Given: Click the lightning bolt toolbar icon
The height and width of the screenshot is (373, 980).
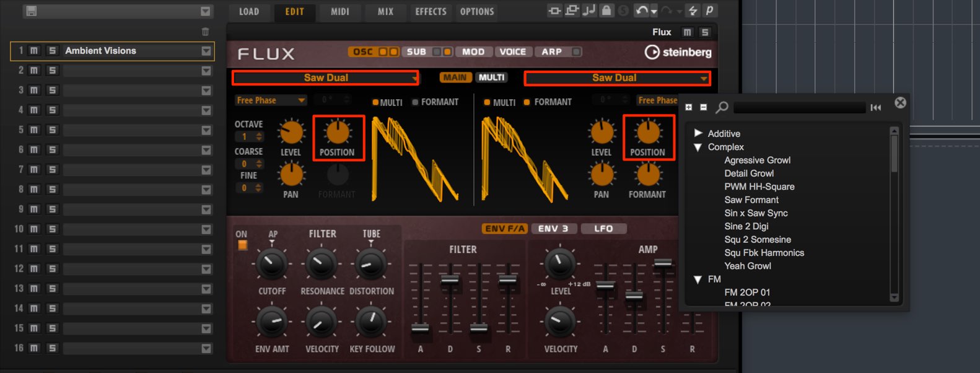Looking at the screenshot, I should [x=693, y=11].
